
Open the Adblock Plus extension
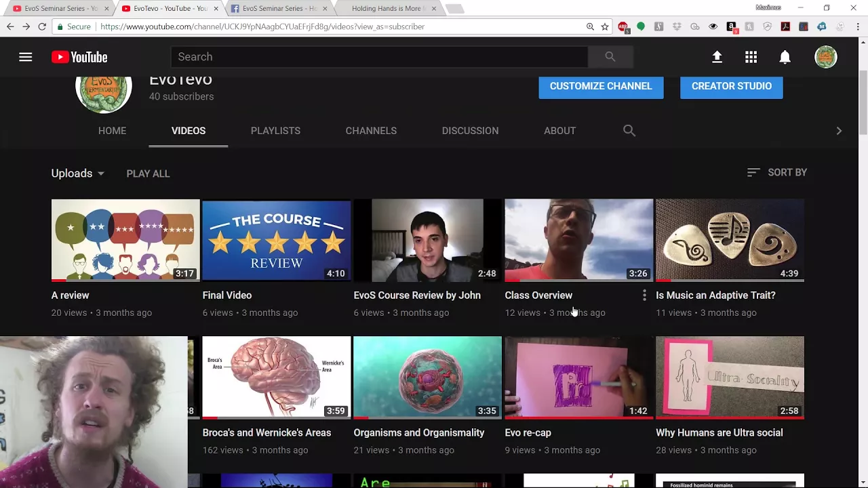point(623,27)
